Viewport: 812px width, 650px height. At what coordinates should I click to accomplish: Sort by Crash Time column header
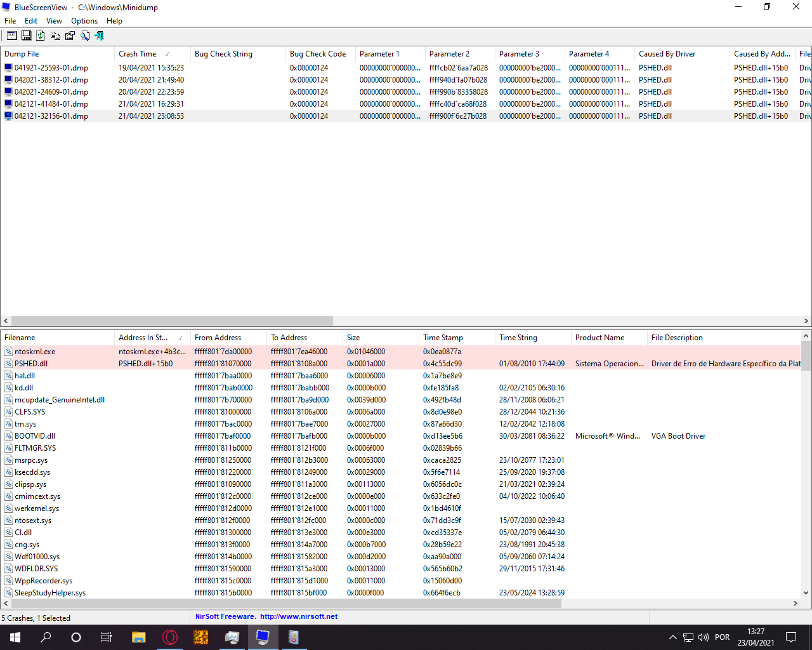tap(152, 54)
